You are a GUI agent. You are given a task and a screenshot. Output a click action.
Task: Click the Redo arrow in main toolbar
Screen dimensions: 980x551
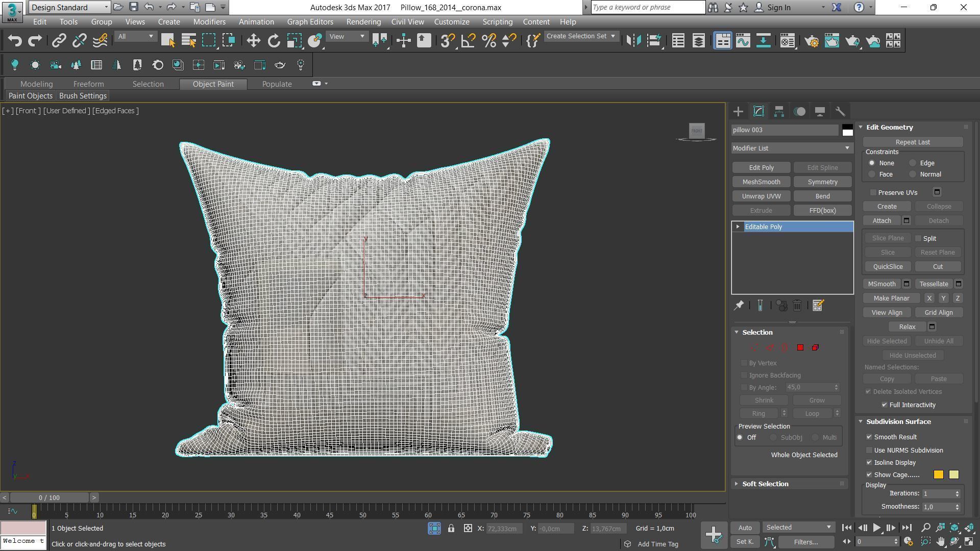pyautogui.click(x=35, y=41)
